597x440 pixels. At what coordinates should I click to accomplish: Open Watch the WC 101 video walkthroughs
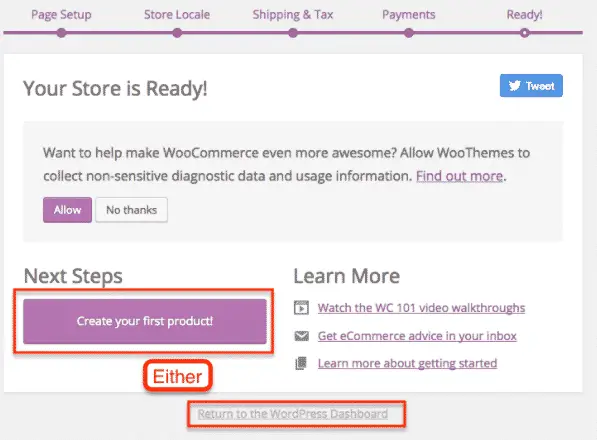(x=421, y=308)
